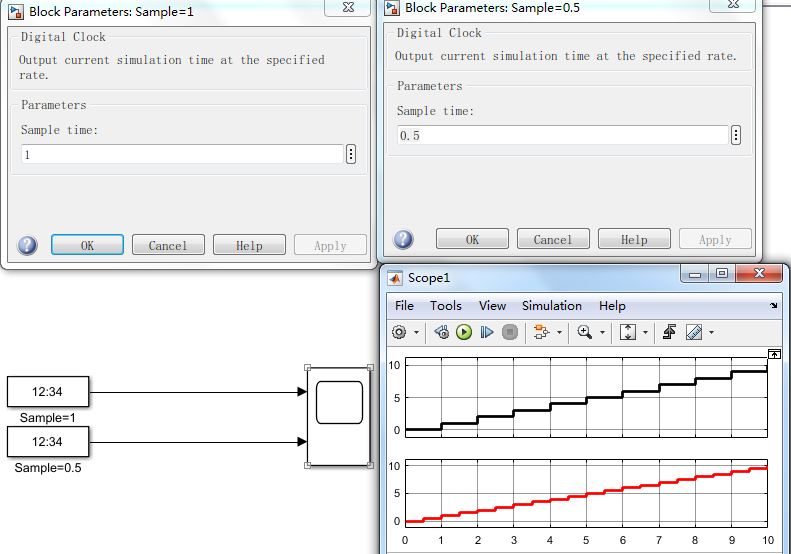Click the blue question mark in the Sample=1 dialog
Viewport: 791px width, 554px height.
click(27, 245)
